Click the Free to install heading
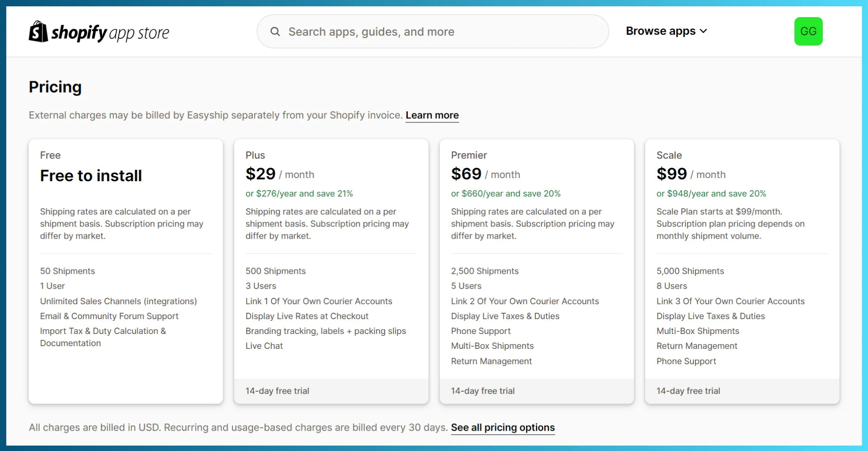The width and height of the screenshot is (868, 451). pyautogui.click(x=91, y=176)
